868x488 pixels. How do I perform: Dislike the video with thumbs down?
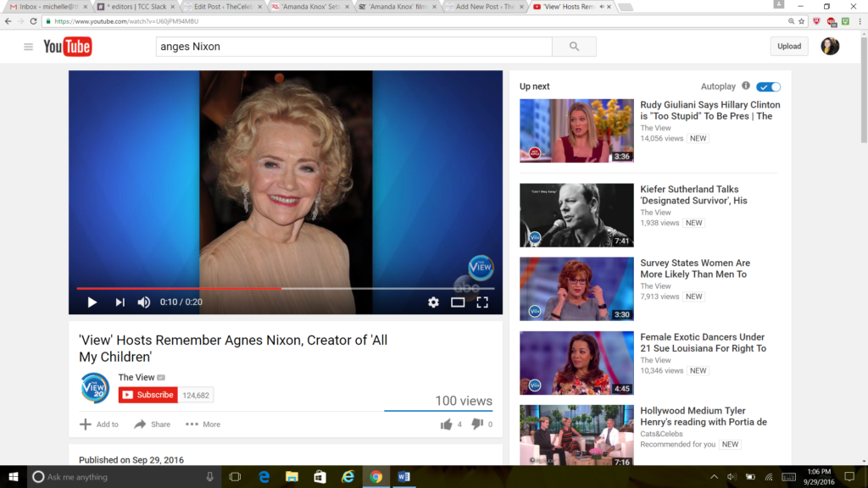pos(476,424)
